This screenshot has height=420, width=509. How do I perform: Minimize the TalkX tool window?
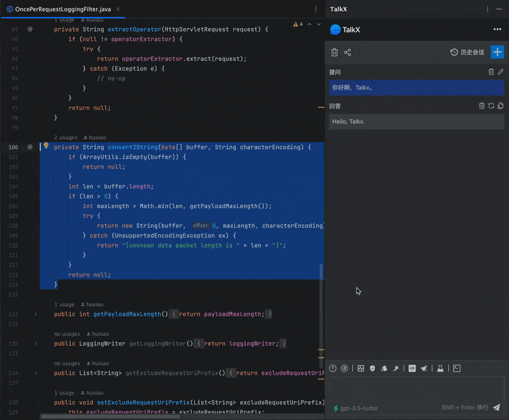(x=499, y=9)
